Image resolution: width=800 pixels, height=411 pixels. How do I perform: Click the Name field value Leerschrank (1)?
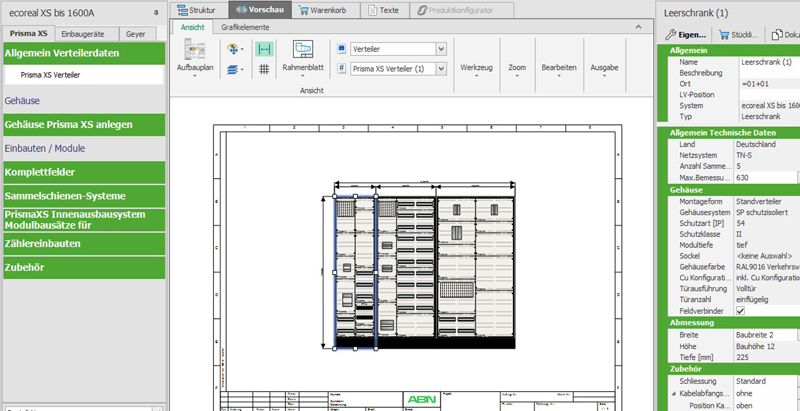point(765,61)
